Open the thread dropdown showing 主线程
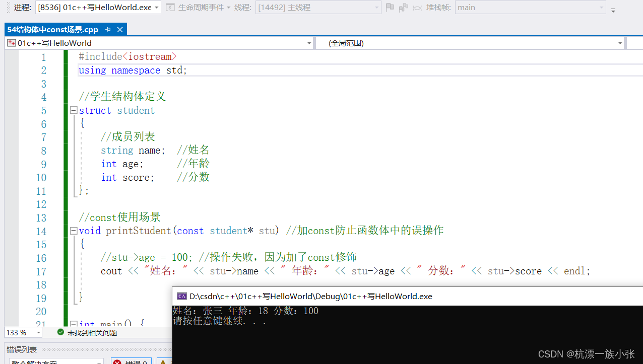The width and height of the screenshot is (643, 364). [x=318, y=8]
